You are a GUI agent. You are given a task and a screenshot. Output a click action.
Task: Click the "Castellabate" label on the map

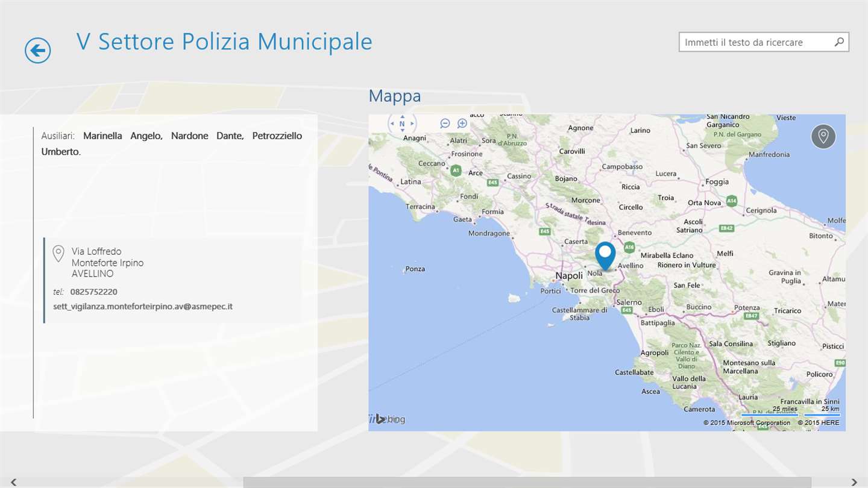(634, 373)
